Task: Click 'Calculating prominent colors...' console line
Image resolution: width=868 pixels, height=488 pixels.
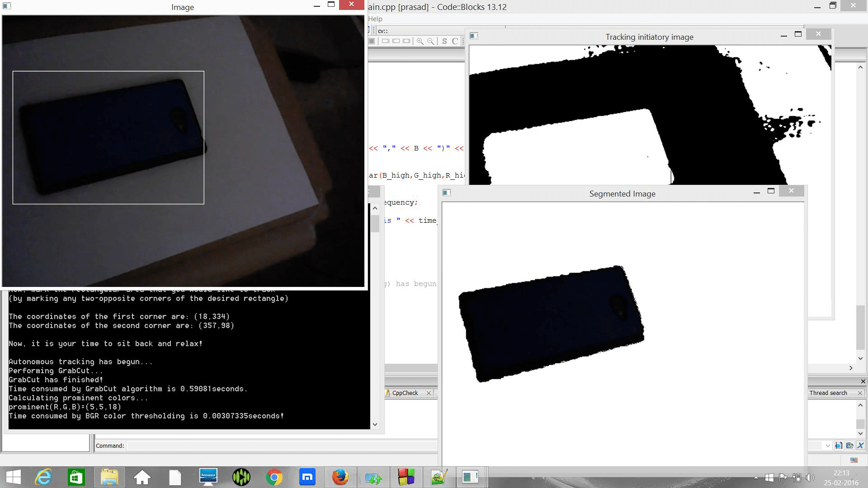Action: click(x=78, y=398)
